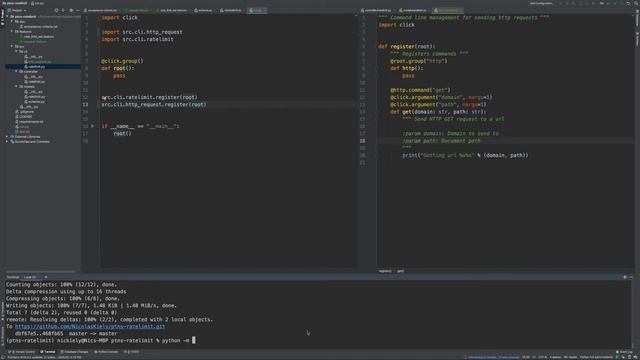Collapse all in the Project panel toolbar
Image resolution: width=640 pixels, height=360 pixels.
(63, 10)
